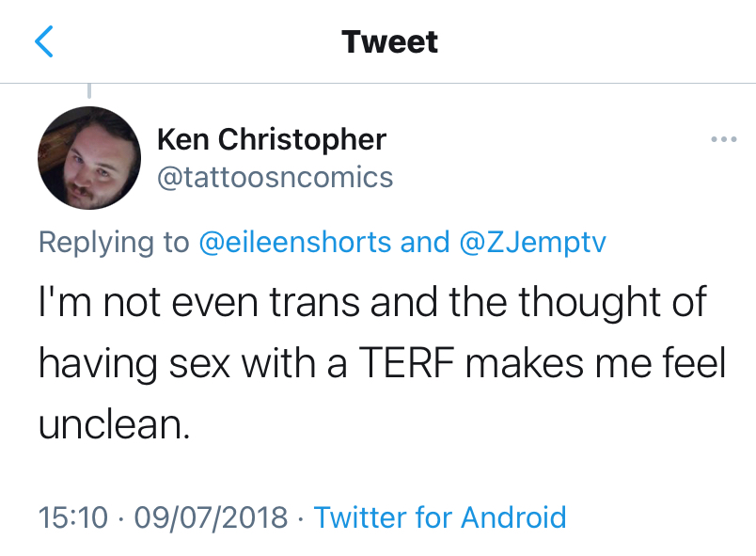Click the display name Ken Christopher
The image size is (756, 556).
tap(271, 140)
